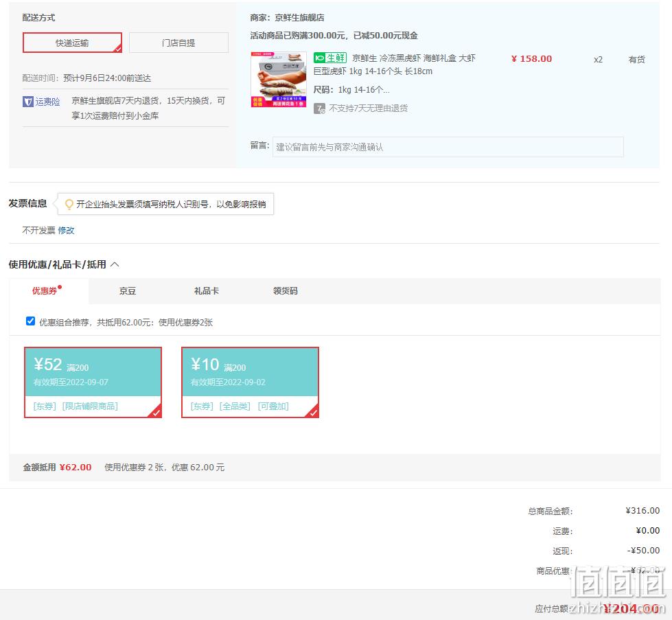Screen dimensions: 672x620
Task: Click the 不支持7天无理由退货 label
Action: pyautogui.click(x=368, y=108)
